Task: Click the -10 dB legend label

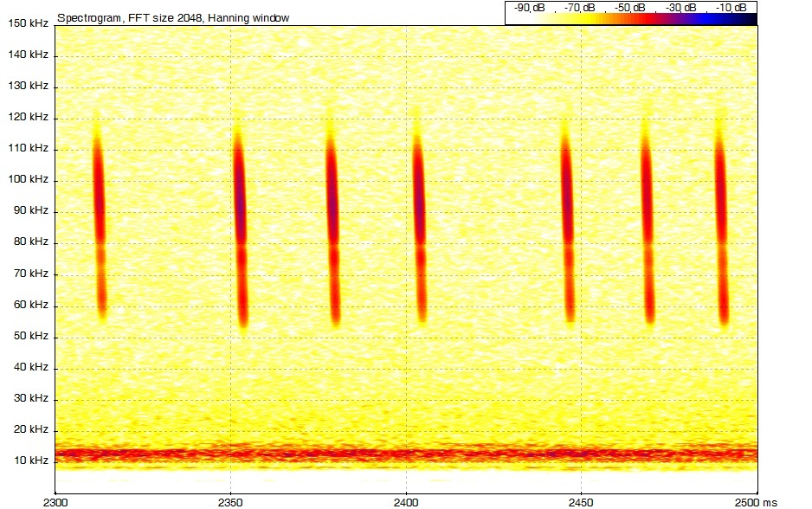Action: pyautogui.click(x=731, y=7)
